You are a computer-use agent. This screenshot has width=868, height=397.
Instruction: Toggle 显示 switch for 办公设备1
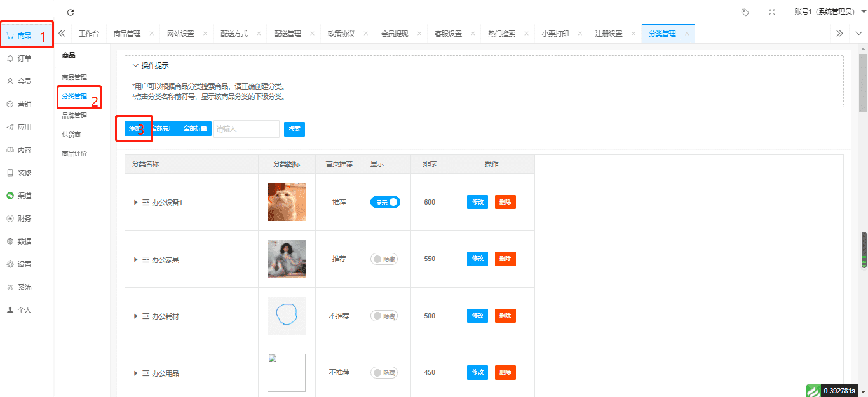[x=385, y=202]
